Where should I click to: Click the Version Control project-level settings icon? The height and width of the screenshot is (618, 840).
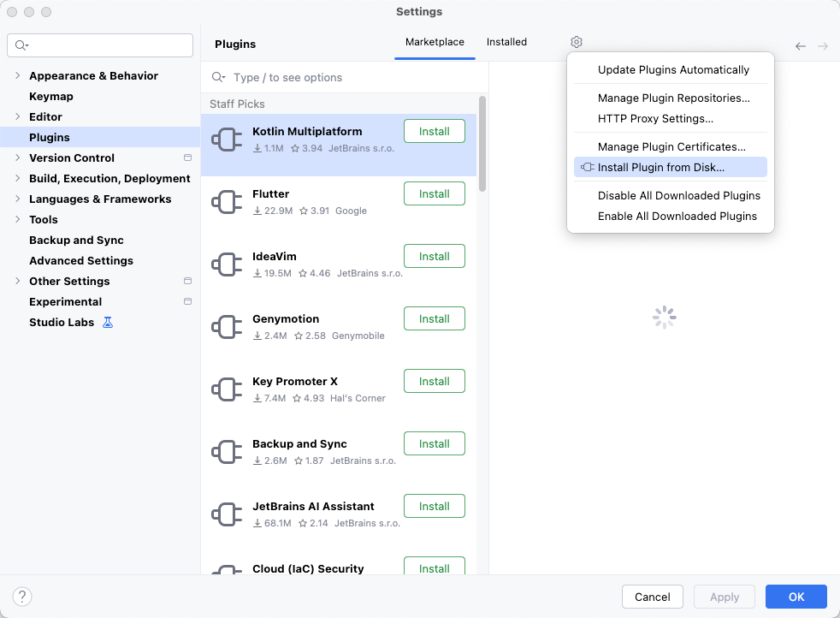click(x=187, y=157)
